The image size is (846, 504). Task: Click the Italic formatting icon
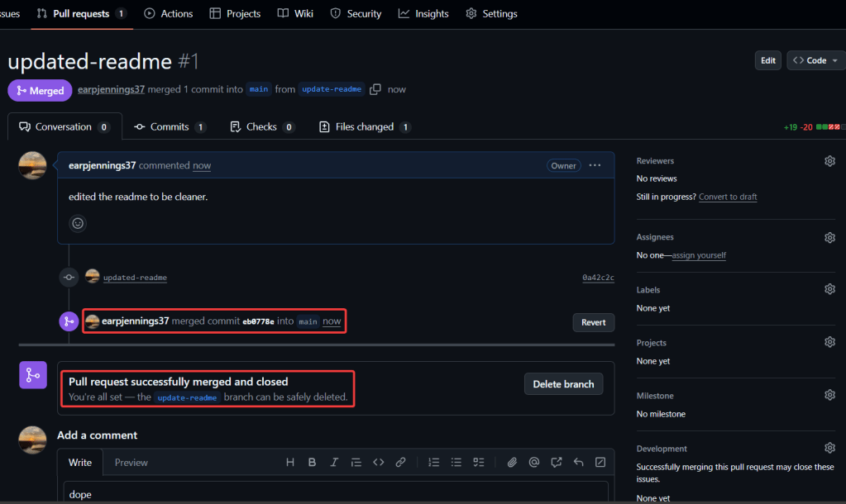(x=334, y=463)
